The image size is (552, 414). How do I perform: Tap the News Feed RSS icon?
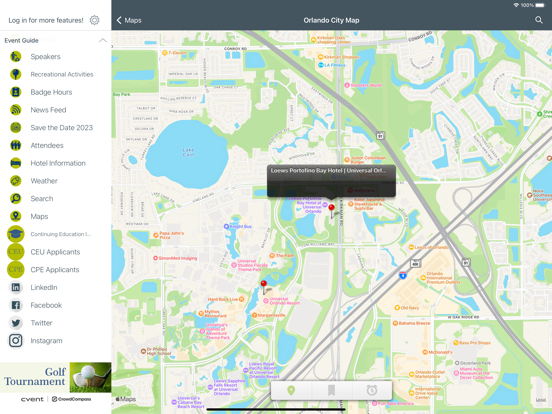coord(15,110)
